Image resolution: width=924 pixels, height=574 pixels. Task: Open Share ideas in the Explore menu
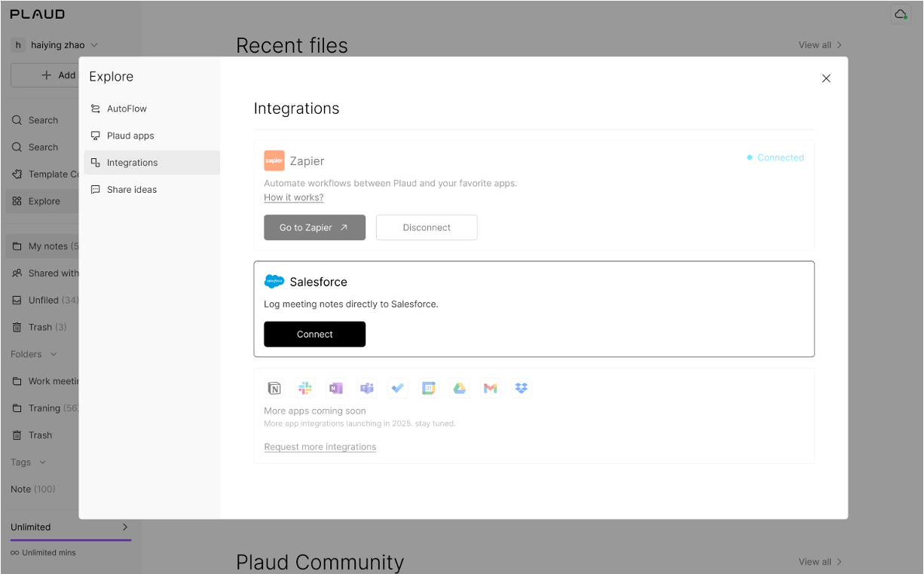point(151,190)
